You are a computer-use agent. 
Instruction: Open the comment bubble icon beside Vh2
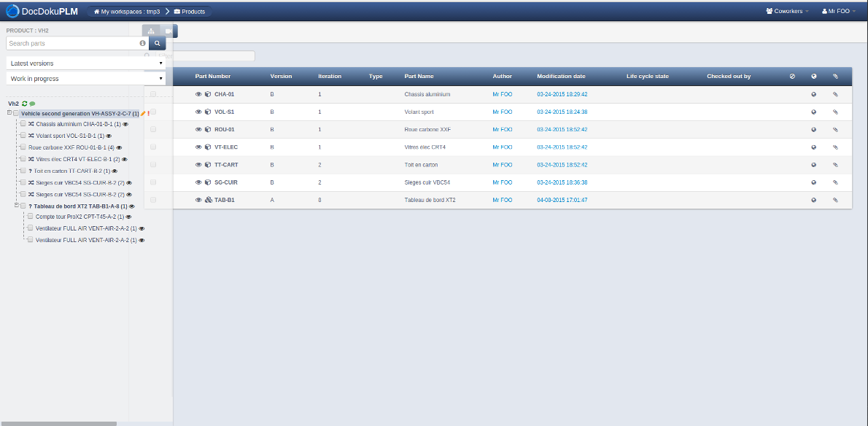pyautogui.click(x=32, y=104)
